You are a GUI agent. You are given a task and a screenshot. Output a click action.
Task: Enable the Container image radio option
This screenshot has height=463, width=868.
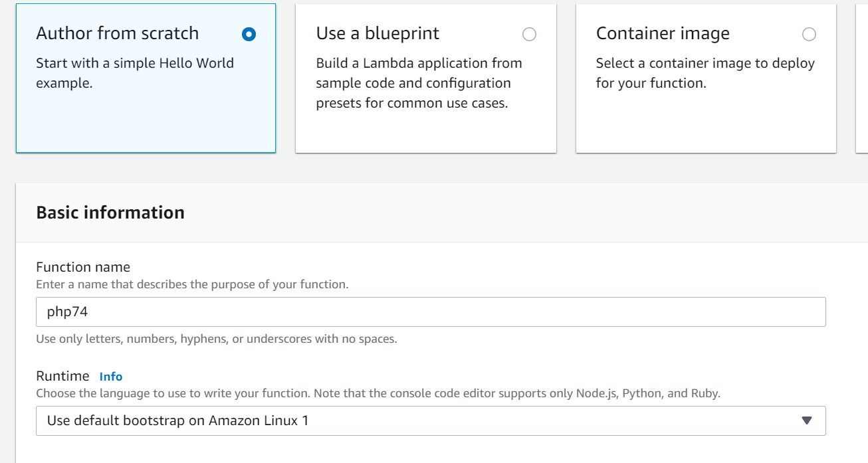point(809,35)
